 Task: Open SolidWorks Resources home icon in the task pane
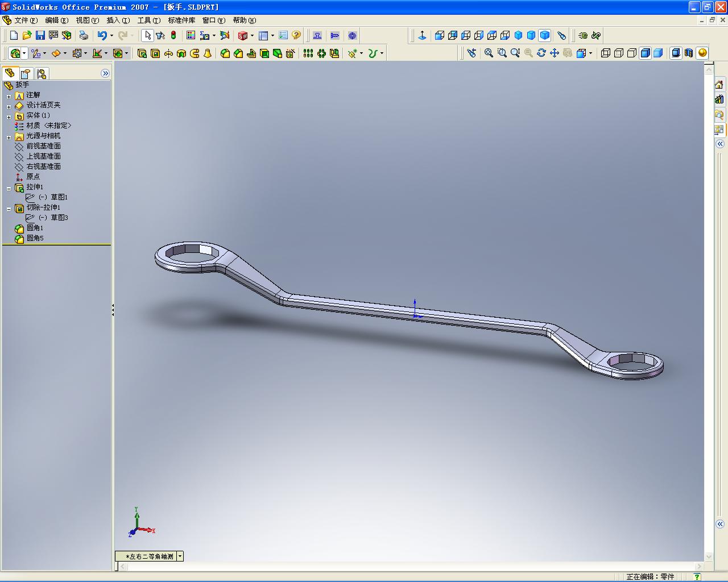[x=719, y=85]
